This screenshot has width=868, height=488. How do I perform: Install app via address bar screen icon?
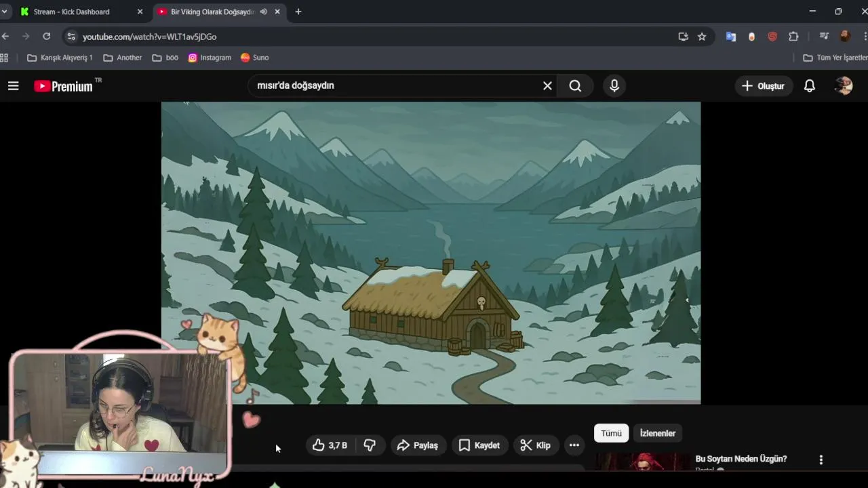point(683,37)
